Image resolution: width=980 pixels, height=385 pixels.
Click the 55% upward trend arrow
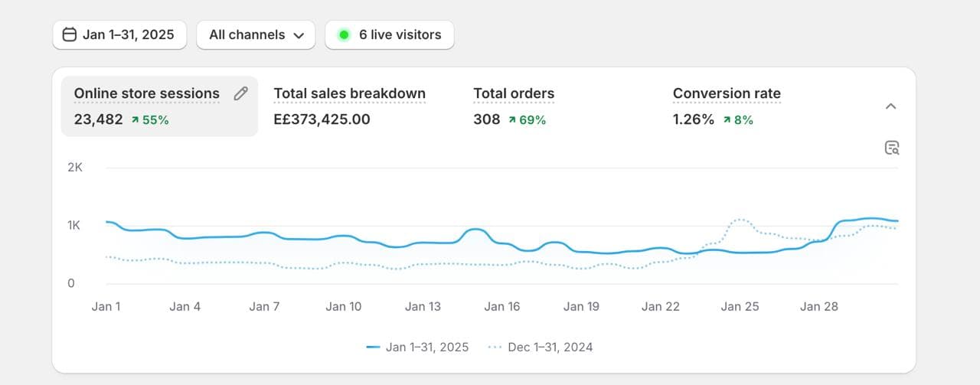(136, 119)
